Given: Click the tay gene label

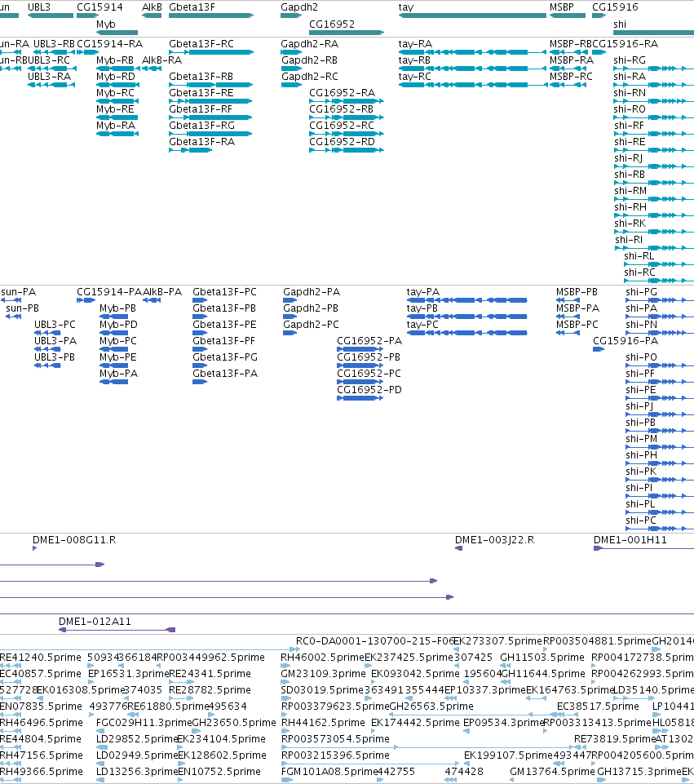Looking at the screenshot, I should [405, 7].
